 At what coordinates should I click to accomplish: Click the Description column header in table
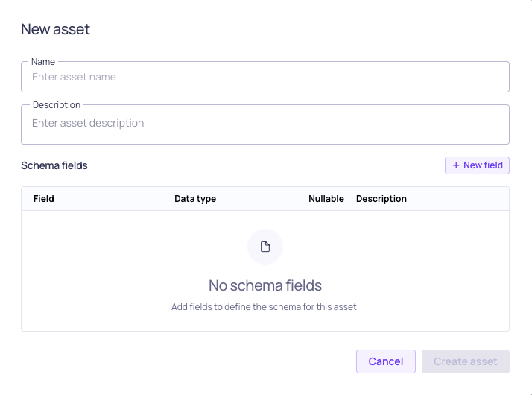[x=381, y=199]
